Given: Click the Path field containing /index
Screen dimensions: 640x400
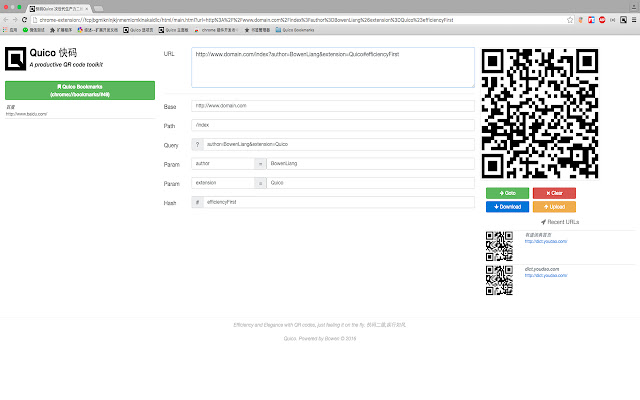Looking at the screenshot, I should point(333,125).
